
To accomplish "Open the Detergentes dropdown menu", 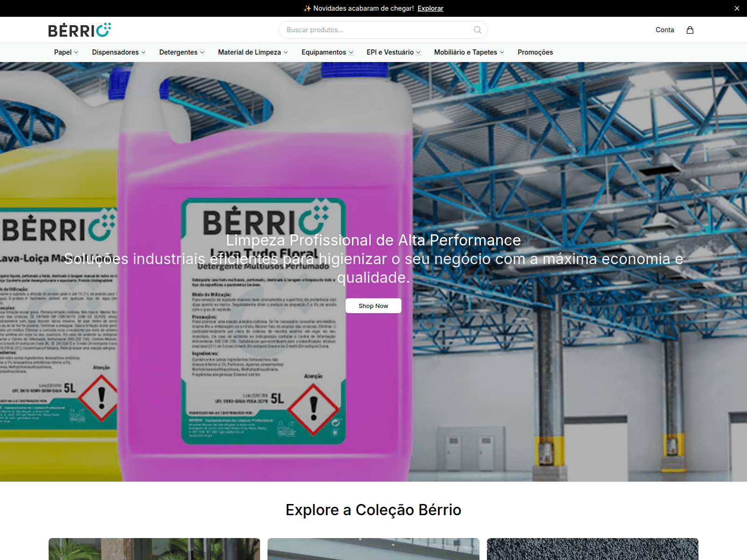I will click(x=182, y=52).
